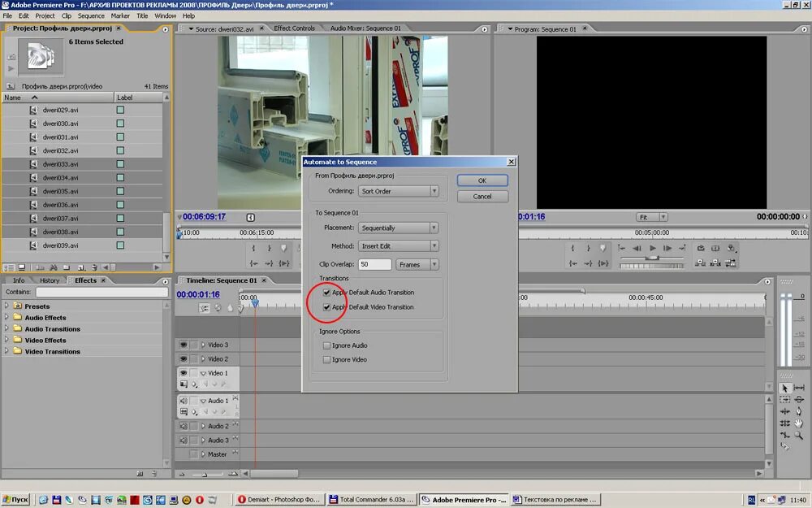Open the Presets folder icon in Effects

(18, 306)
